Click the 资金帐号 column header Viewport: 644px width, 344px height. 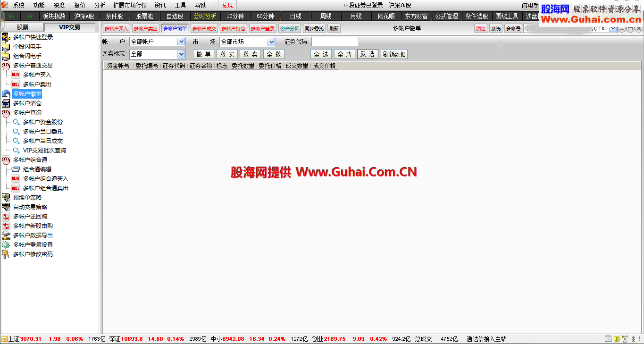[118, 66]
